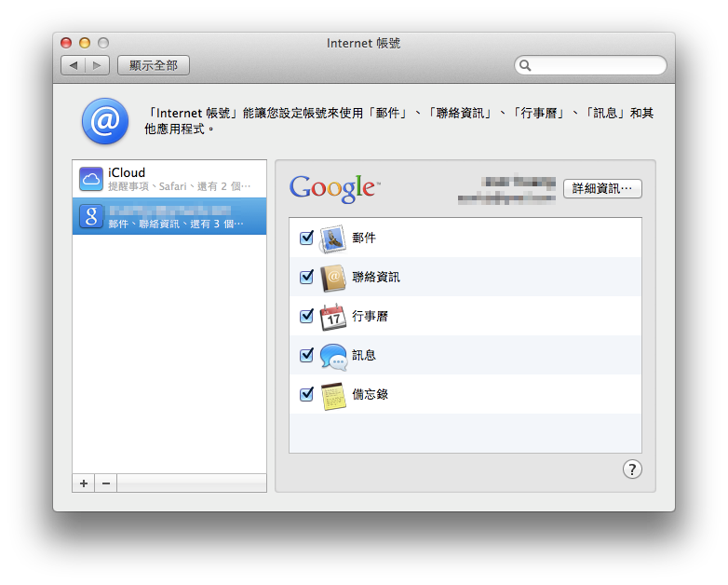Uncheck the 行事曆 checkbox

[x=306, y=316]
